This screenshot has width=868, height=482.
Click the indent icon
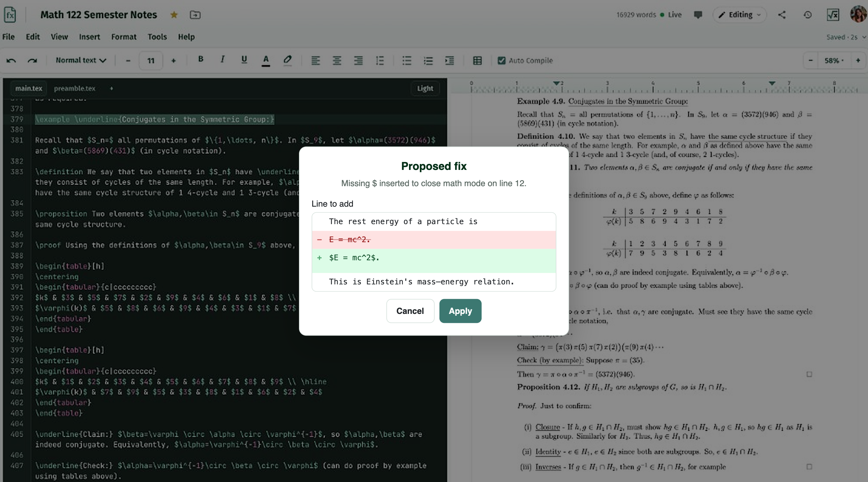pos(449,61)
